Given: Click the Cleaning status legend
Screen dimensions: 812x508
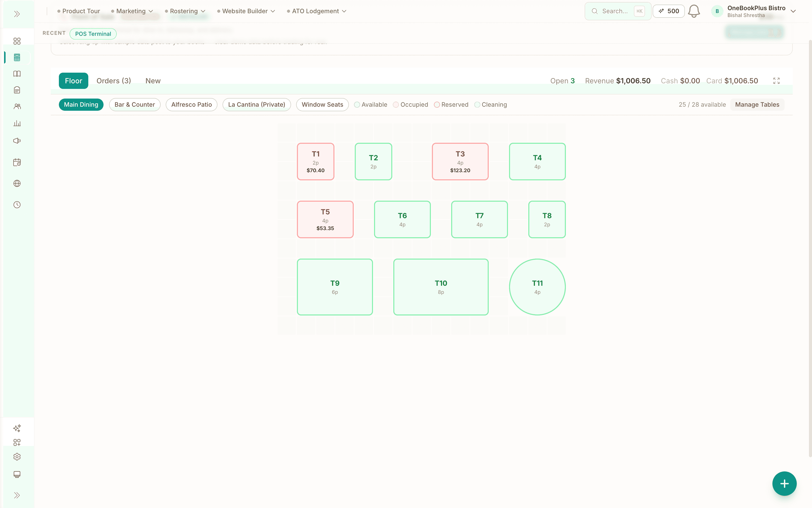Looking at the screenshot, I should [x=490, y=104].
